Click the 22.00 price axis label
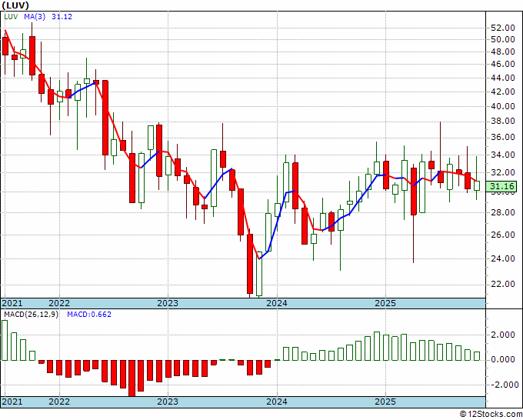 503,284
